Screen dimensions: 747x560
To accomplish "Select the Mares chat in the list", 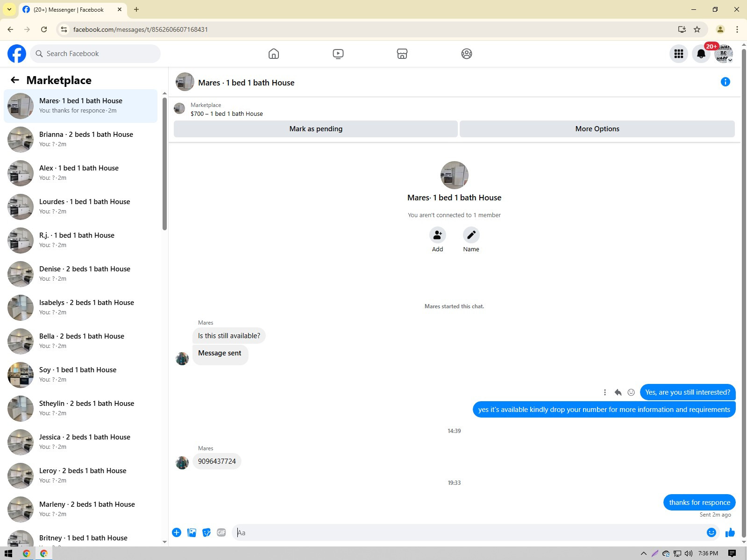I will (81, 106).
